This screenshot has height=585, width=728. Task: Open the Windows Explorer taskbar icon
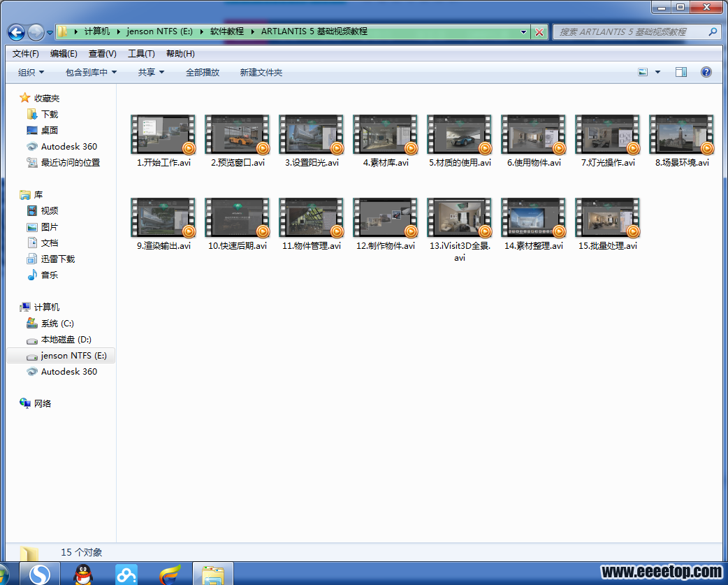[213, 574]
